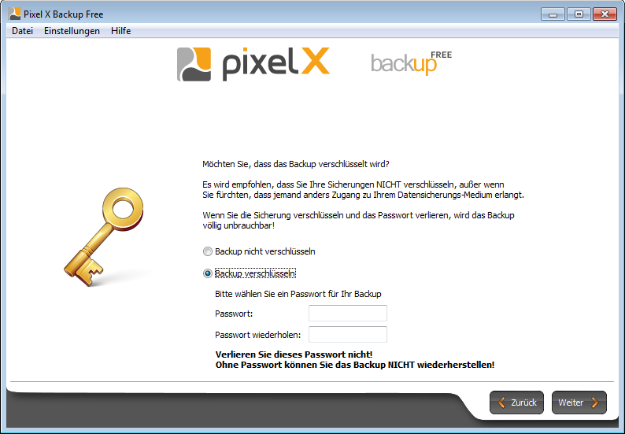This screenshot has width=625, height=434.
Task: Click the orange right arrow on Weiter
Action: [x=595, y=403]
